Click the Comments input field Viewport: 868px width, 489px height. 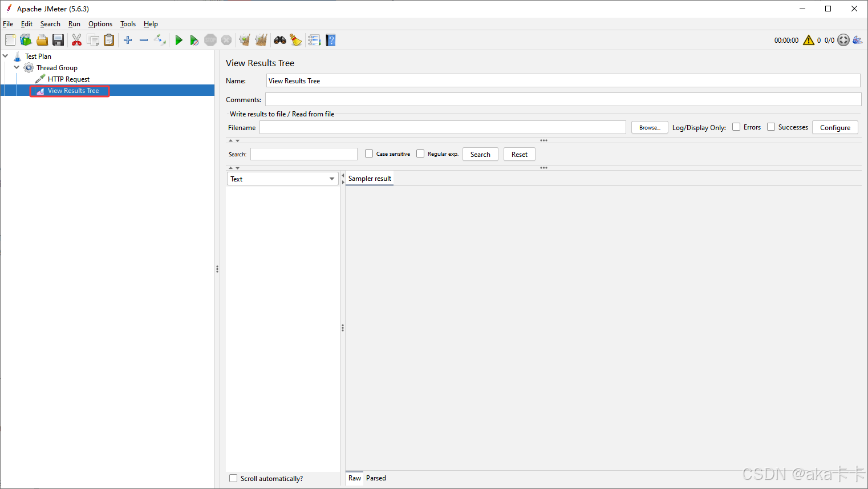(x=563, y=99)
